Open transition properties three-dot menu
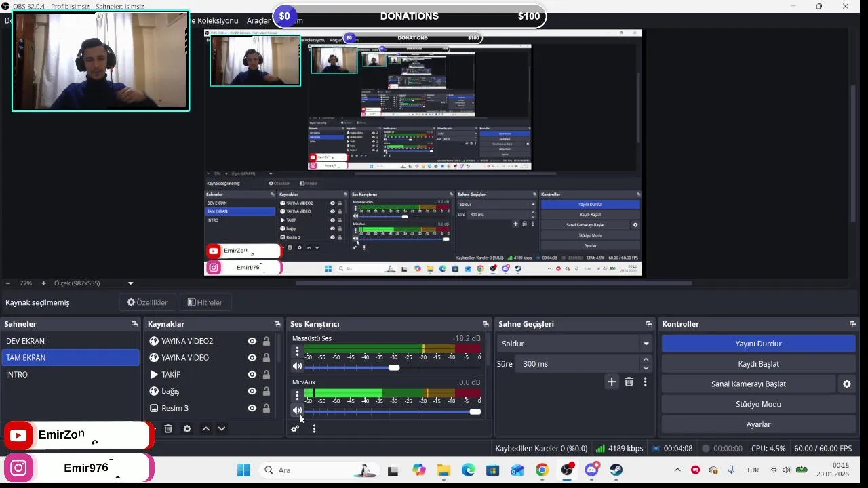This screenshot has width=868, height=488. point(645,382)
